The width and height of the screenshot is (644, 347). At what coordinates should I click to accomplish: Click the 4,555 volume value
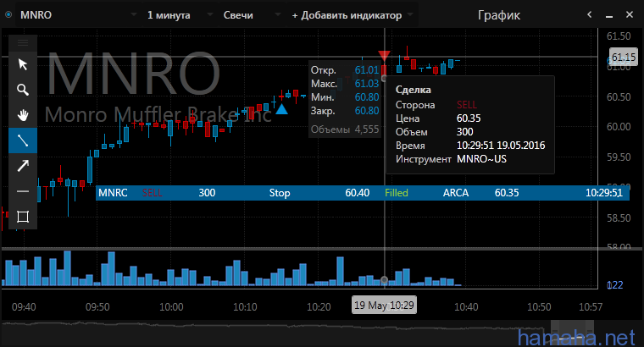(367, 129)
